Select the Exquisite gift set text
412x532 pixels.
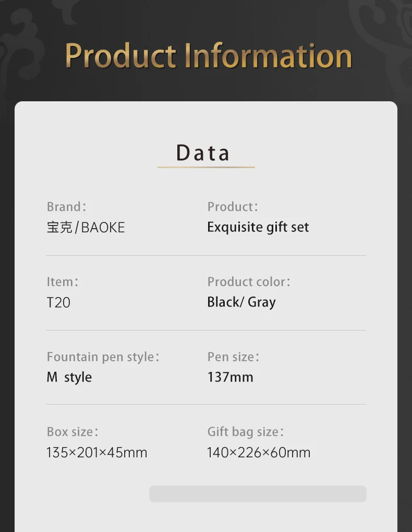[x=258, y=228]
